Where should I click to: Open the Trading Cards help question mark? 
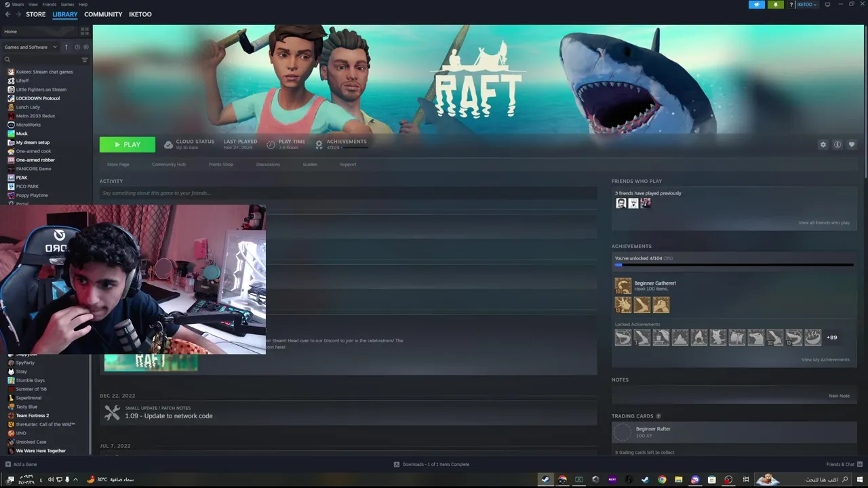point(658,416)
